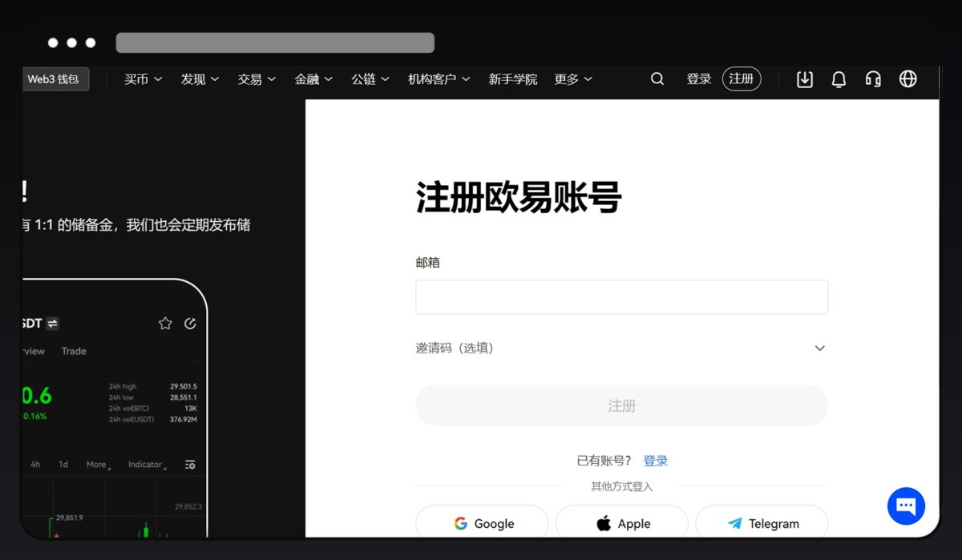This screenshot has height=560, width=962.
Task: Sign in with Apple button
Action: point(622,523)
